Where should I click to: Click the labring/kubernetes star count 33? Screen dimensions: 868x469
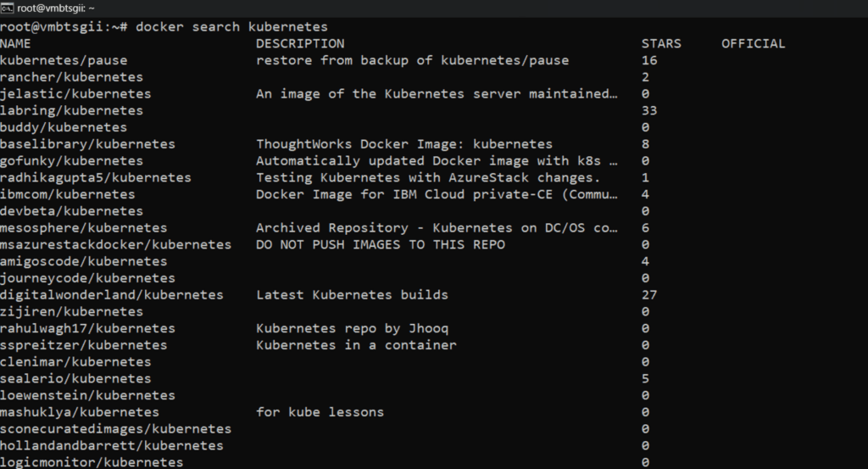tap(649, 110)
